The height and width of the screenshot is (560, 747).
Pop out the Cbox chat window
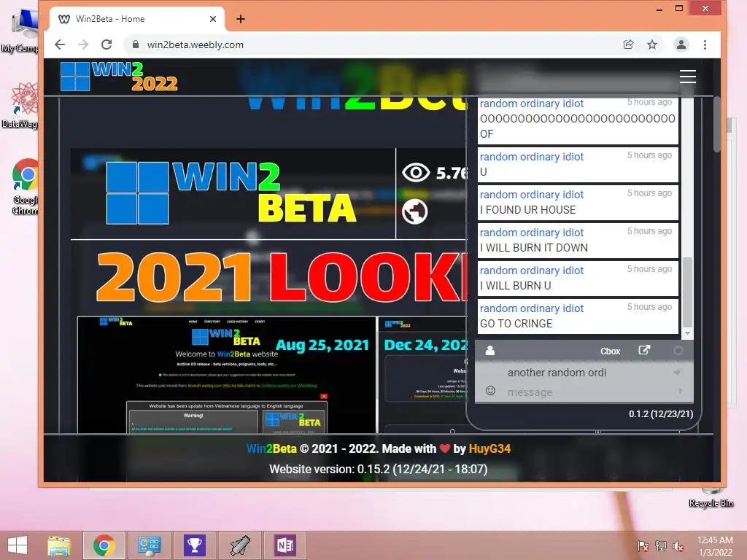pos(644,351)
